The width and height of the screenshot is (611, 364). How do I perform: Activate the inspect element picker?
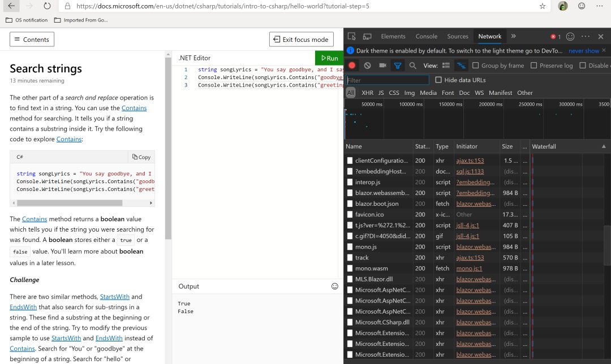[351, 36]
